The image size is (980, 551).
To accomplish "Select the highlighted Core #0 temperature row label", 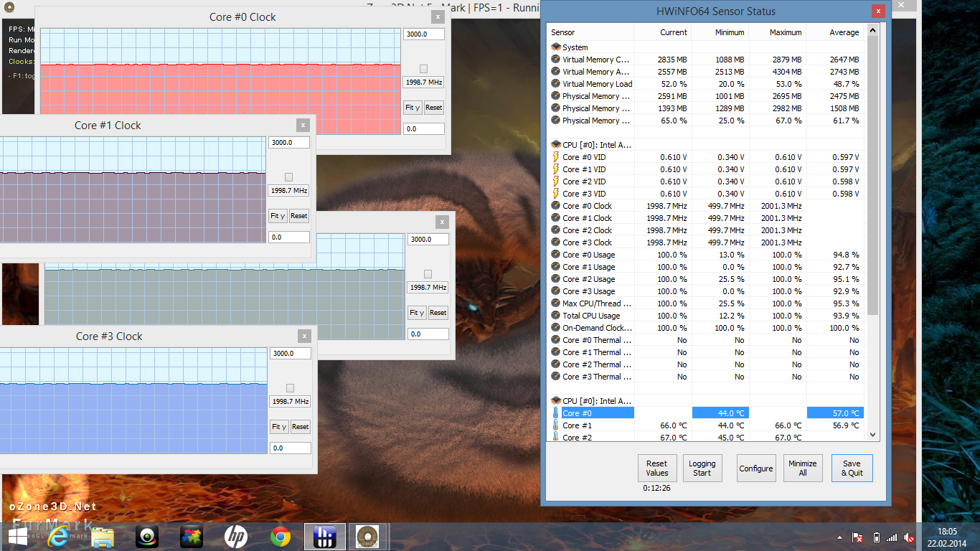I will coord(598,413).
